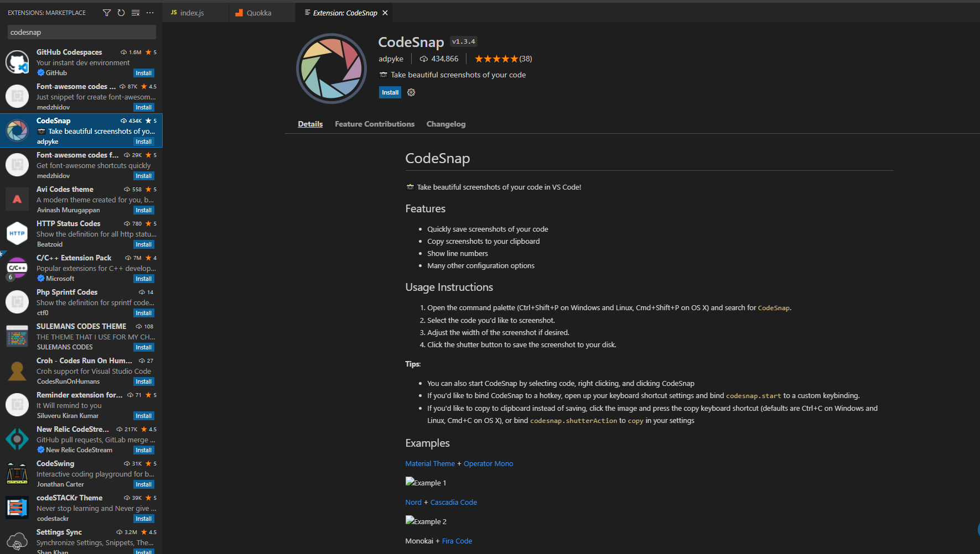Click the C/C++ Extension Pack icon
This screenshot has height=554, width=980.
click(x=17, y=268)
